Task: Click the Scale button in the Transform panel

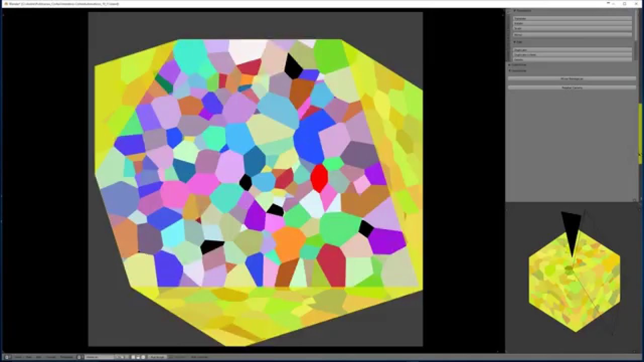Action: pyautogui.click(x=572, y=29)
